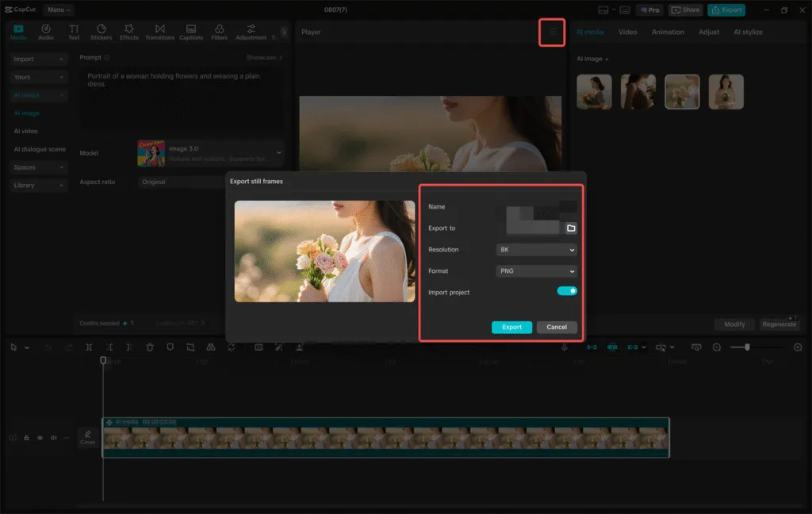Open the Stickers panel
This screenshot has width=812, height=514.
click(101, 32)
